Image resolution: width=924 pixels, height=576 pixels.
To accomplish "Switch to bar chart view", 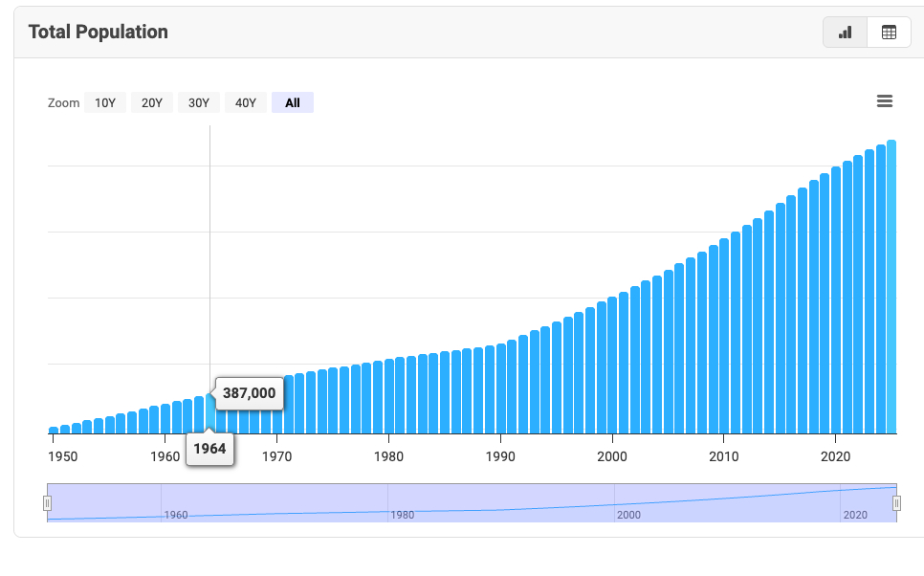I will coord(845,32).
